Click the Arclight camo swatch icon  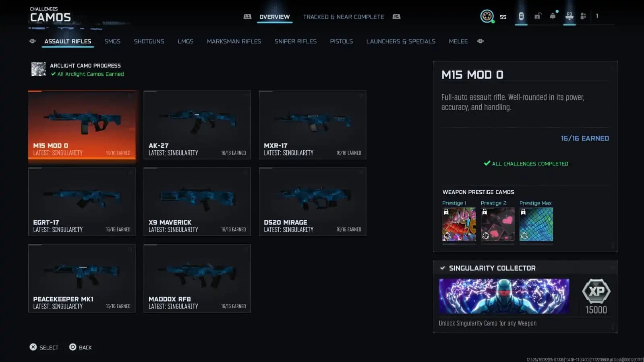tap(39, 69)
